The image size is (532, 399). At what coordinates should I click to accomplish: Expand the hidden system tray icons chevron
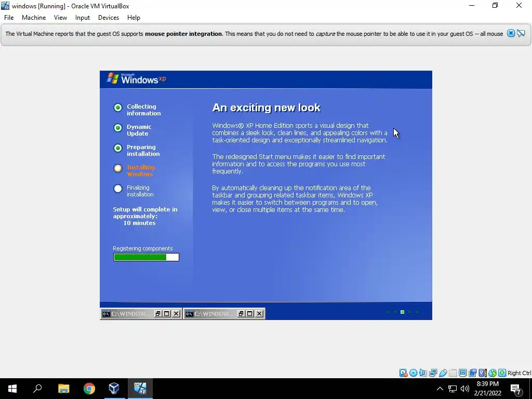point(440,389)
